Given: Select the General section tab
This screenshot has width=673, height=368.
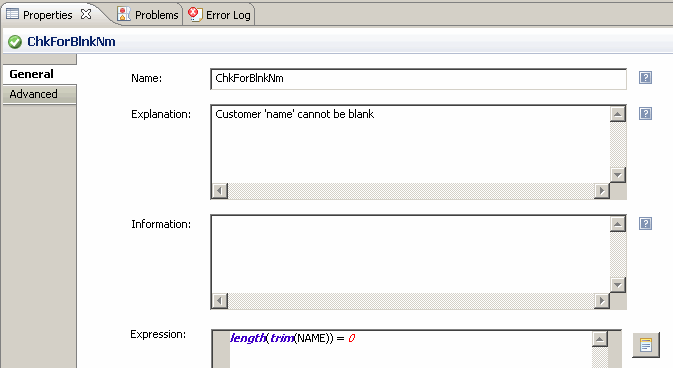Looking at the screenshot, I should [39, 74].
